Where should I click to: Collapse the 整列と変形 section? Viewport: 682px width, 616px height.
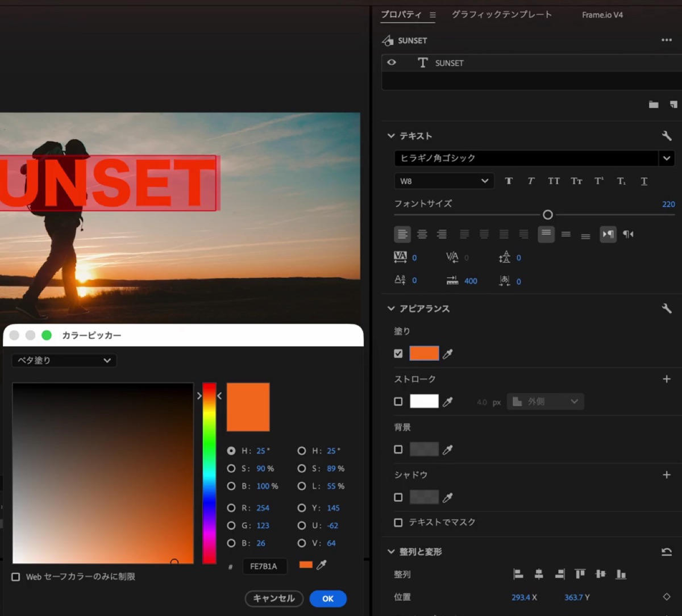point(391,552)
